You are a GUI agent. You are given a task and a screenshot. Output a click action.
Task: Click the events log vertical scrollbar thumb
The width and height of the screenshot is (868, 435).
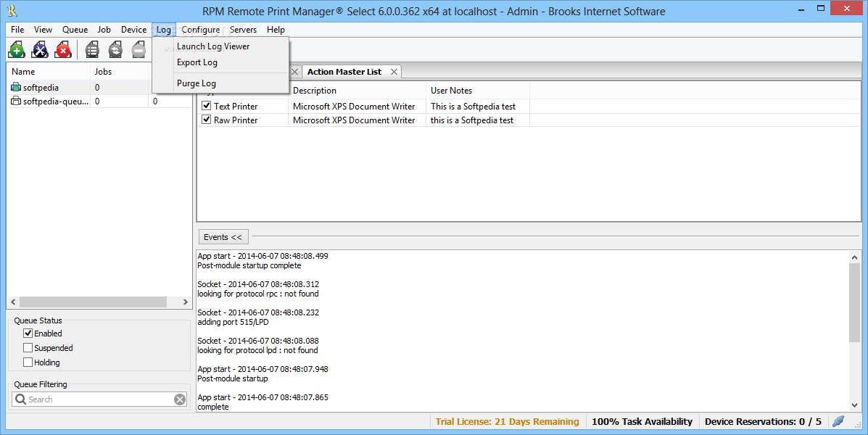pos(854,302)
